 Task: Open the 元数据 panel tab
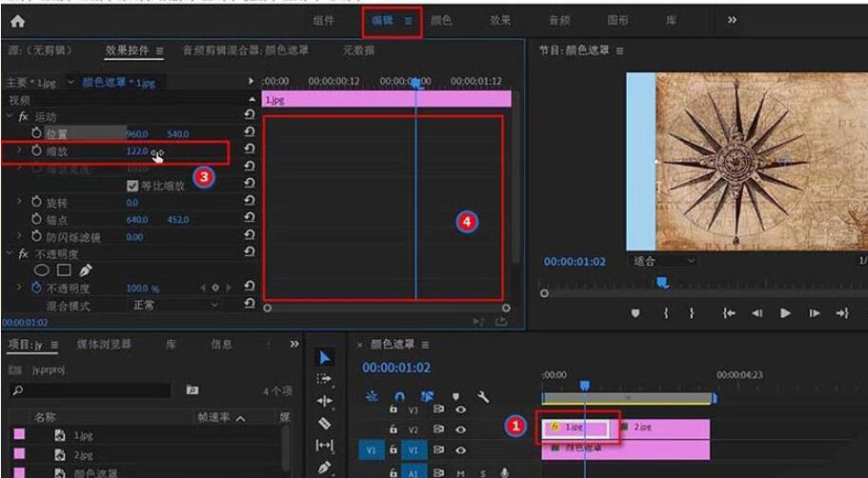coord(358,50)
